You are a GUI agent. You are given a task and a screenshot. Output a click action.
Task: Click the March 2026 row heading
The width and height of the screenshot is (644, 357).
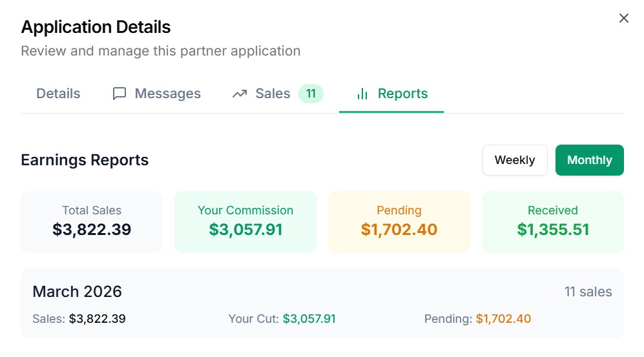(x=77, y=291)
